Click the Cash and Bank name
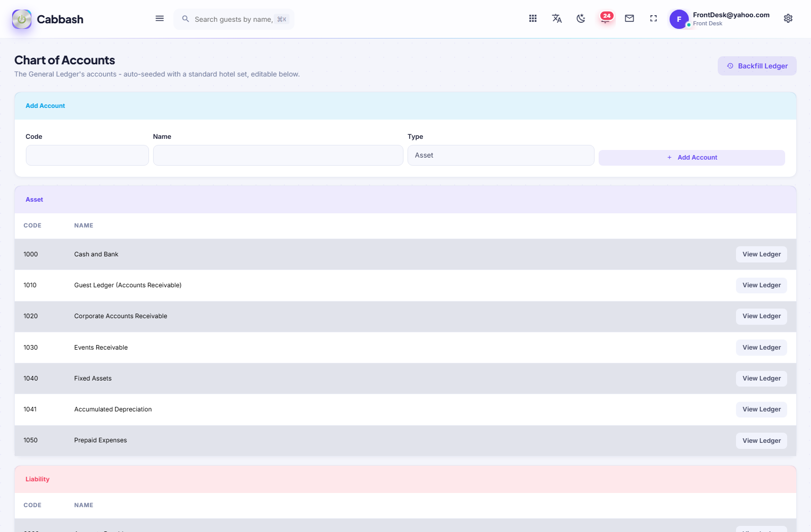The height and width of the screenshot is (532, 811). tap(96, 254)
